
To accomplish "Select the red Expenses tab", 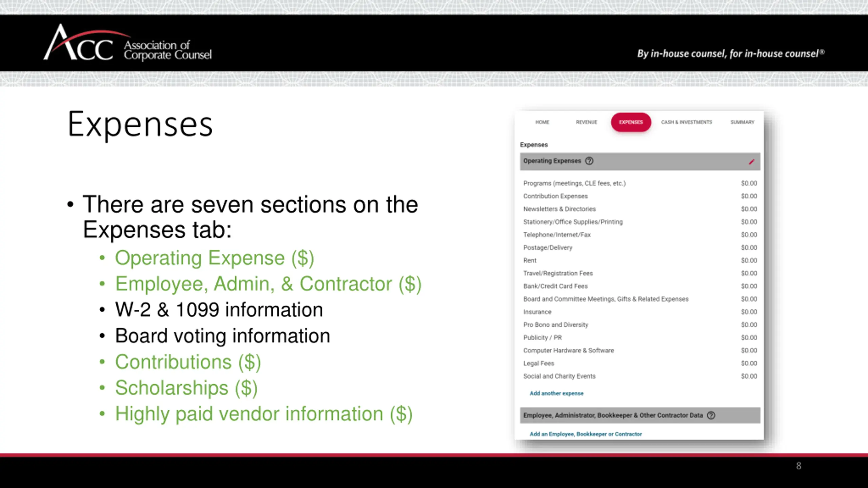I will pos(631,122).
